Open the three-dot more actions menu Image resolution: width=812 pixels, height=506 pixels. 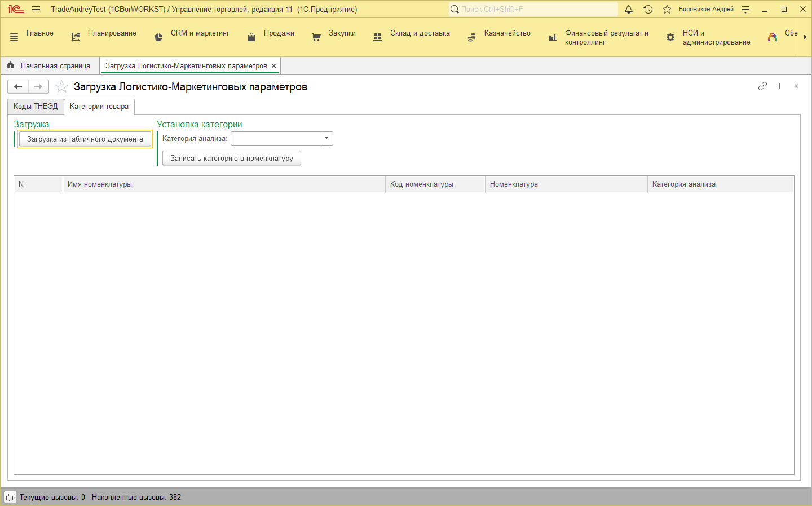(x=779, y=86)
